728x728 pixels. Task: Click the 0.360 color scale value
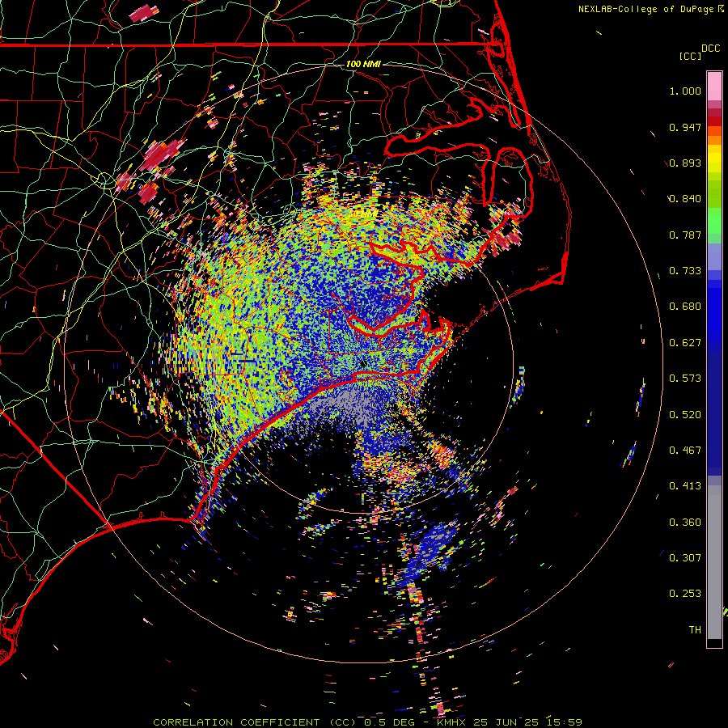[x=685, y=523]
